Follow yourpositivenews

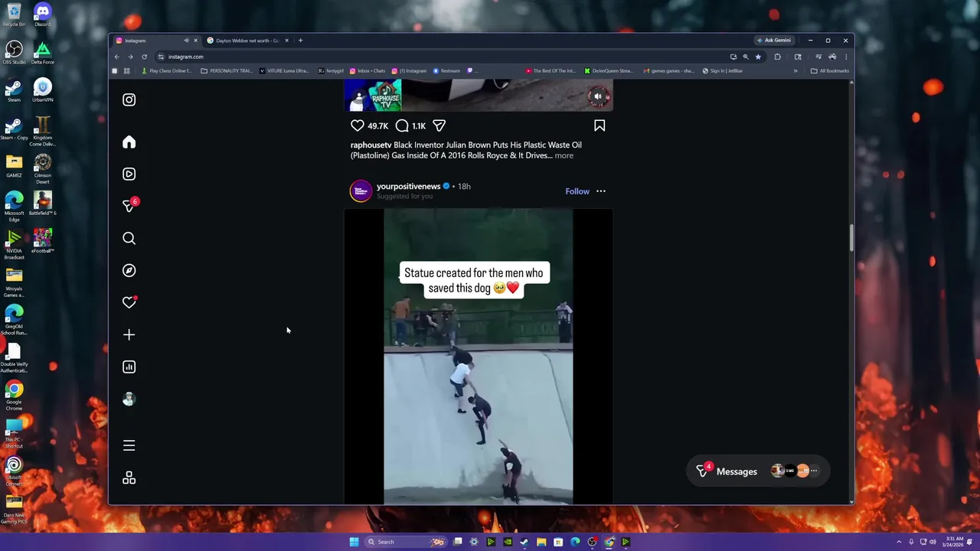point(577,191)
